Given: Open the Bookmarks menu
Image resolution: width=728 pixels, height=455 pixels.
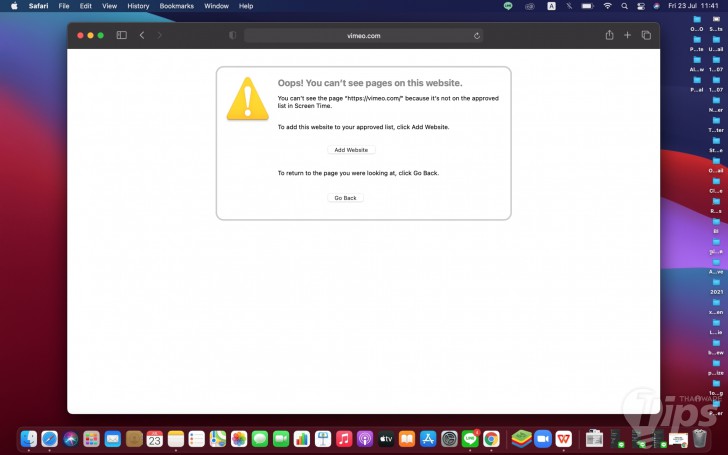Looking at the screenshot, I should click(x=176, y=6).
